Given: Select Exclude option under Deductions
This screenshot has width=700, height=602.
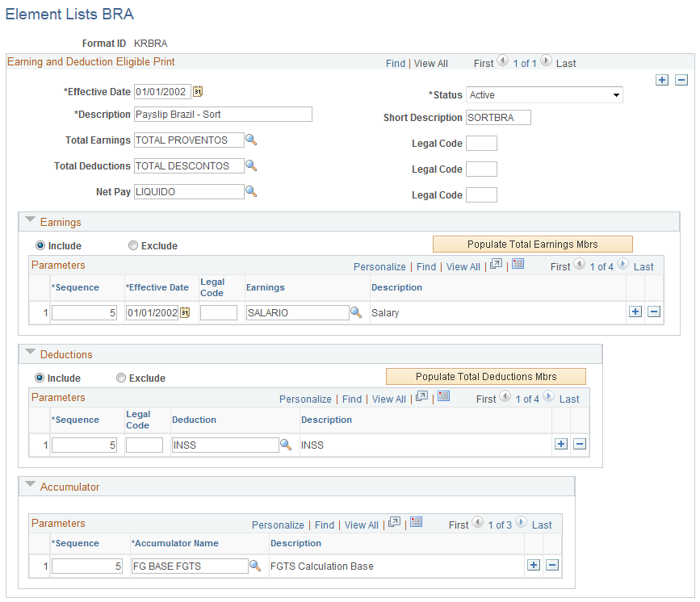Looking at the screenshot, I should [x=121, y=378].
